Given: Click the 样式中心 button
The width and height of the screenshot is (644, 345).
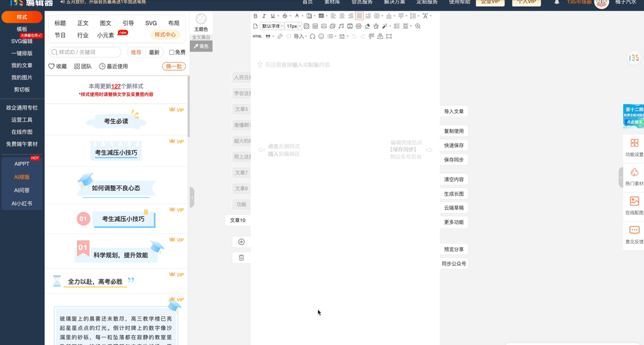Looking at the screenshot, I should tap(165, 35).
